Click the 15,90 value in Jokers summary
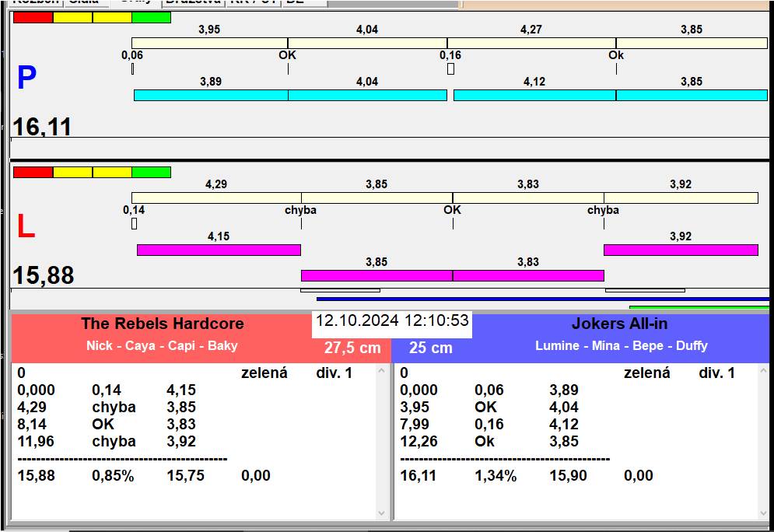The image size is (774, 532). tap(568, 475)
